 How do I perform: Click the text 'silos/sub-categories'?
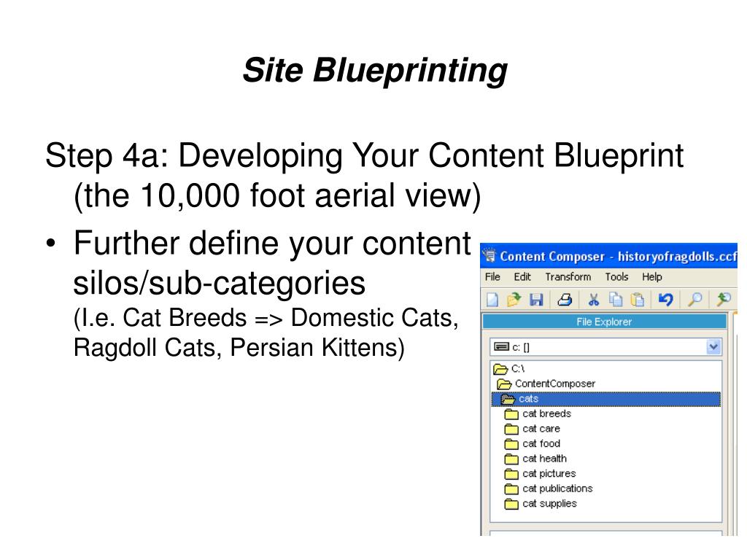click(219, 284)
